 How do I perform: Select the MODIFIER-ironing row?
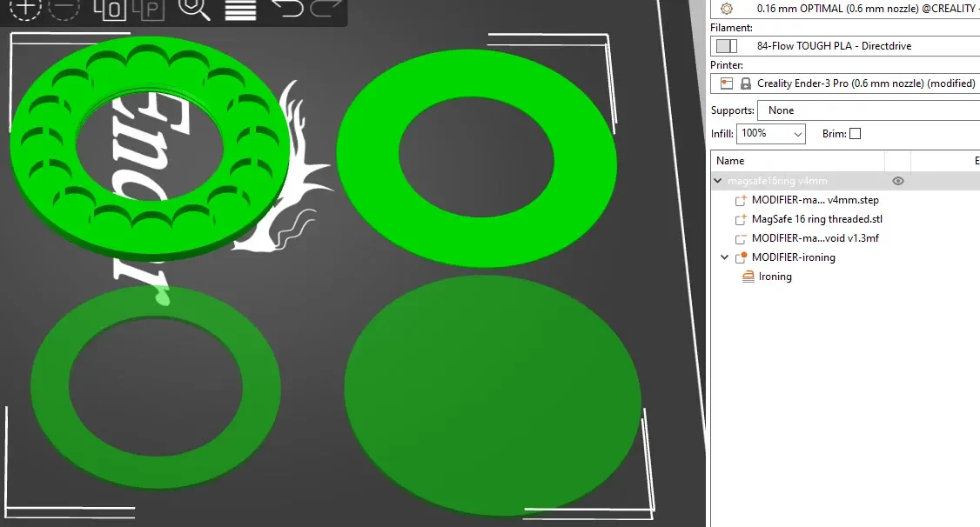[793, 257]
